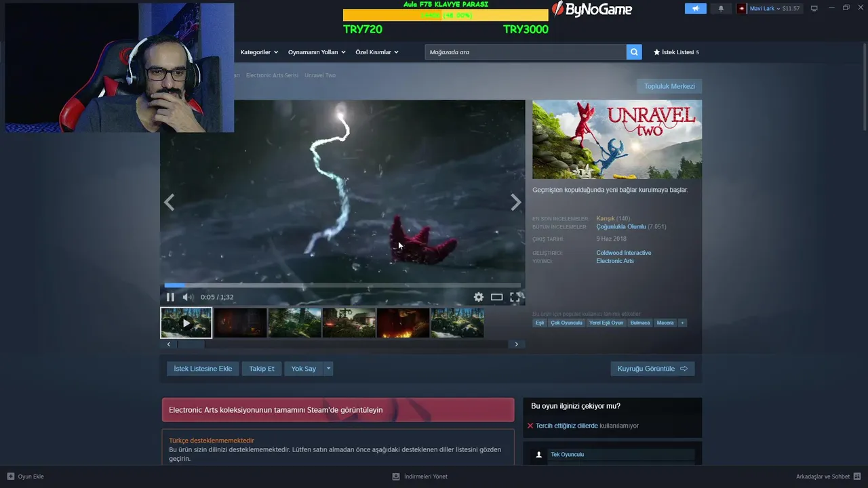The image size is (868, 488).
Task: Click the İstek Listesi star icon
Action: pyautogui.click(x=656, y=52)
